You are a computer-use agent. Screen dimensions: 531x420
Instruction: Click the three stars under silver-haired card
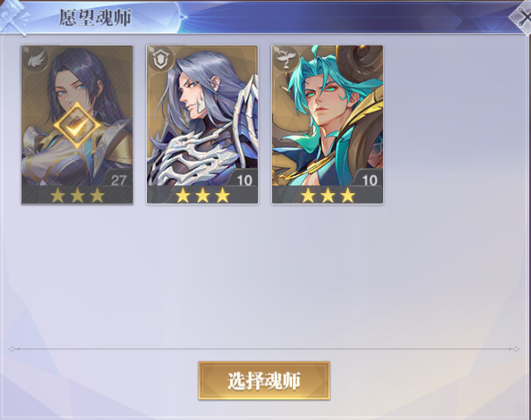(x=202, y=195)
